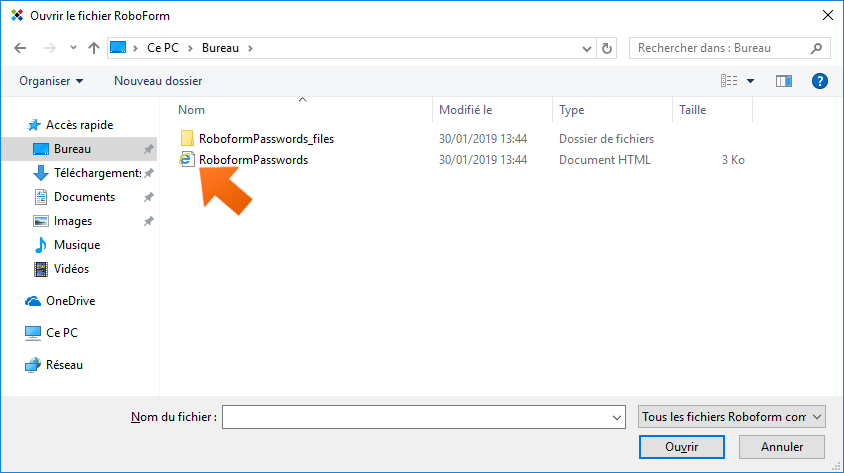The image size is (844, 473).
Task: Click the pin icon next to Images
Action: [x=149, y=221]
